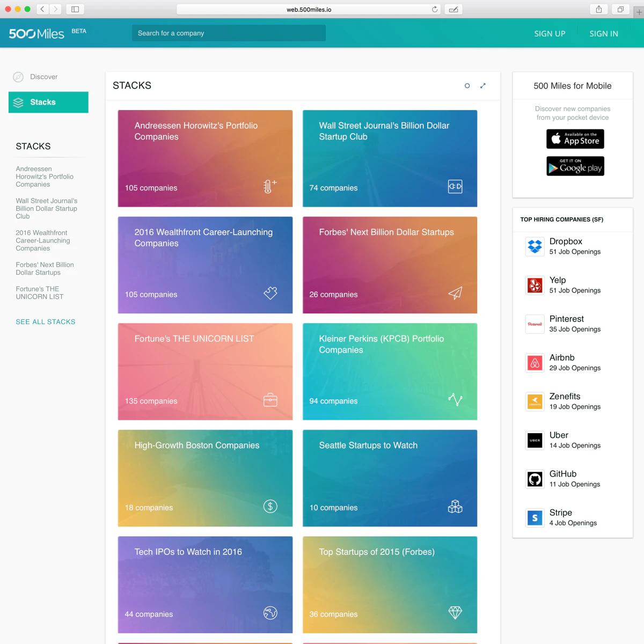Open Wall Street Journal's Billion Dollar Startup Club card
Image resolution: width=644 pixels, height=644 pixels.
tap(390, 158)
